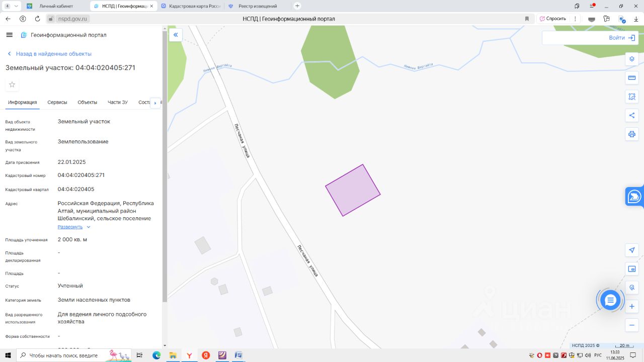Open Word from the taskbar

coord(238,355)
